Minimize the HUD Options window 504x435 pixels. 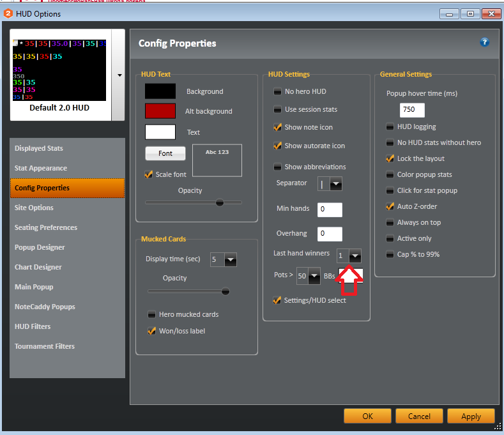pos(449,14)
